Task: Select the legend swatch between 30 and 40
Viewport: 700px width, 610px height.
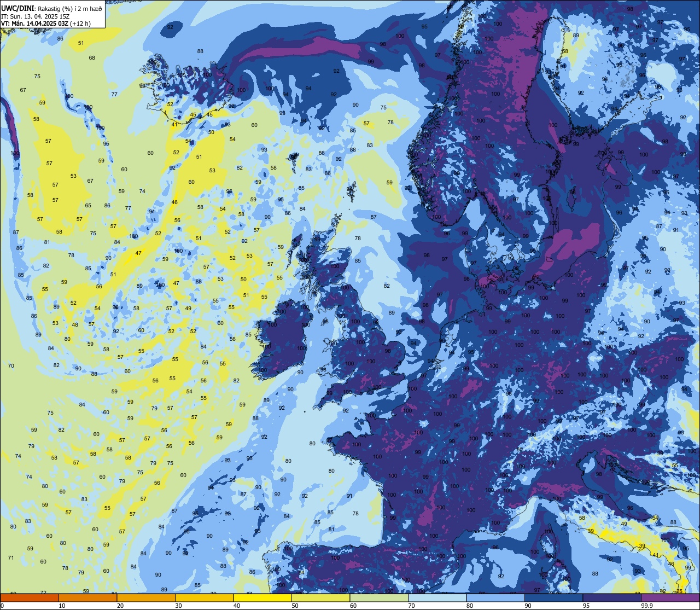Action: pos(204,598)
